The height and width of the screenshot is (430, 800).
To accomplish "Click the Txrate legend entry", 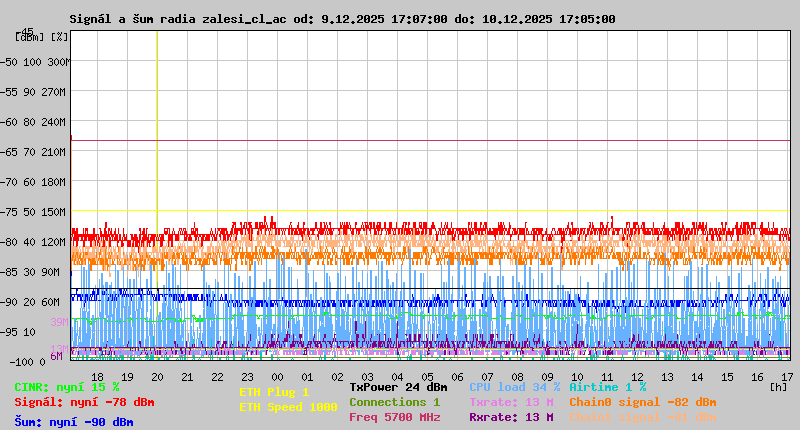I will pyautogui.click(x=511, y=402).
